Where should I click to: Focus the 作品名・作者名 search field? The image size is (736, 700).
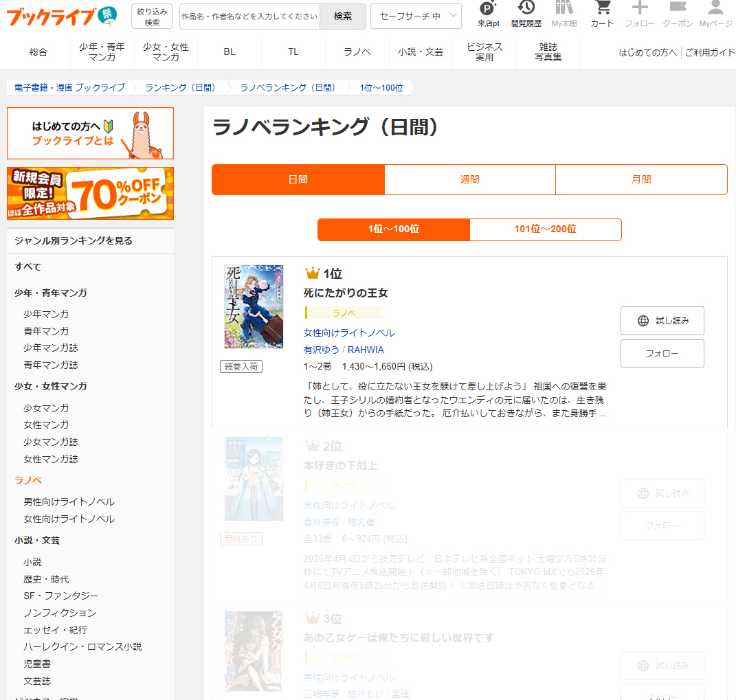coord(249,16)
